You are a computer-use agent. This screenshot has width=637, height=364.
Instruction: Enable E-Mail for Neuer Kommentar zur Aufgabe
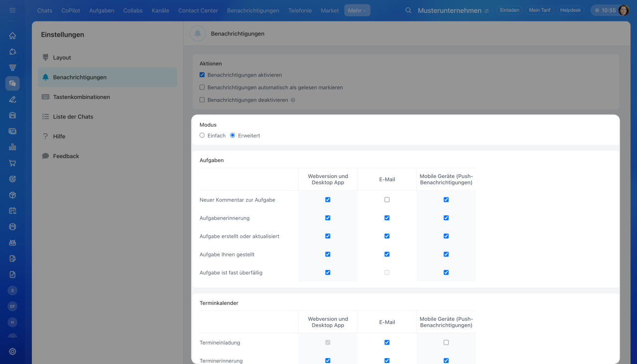387,200
